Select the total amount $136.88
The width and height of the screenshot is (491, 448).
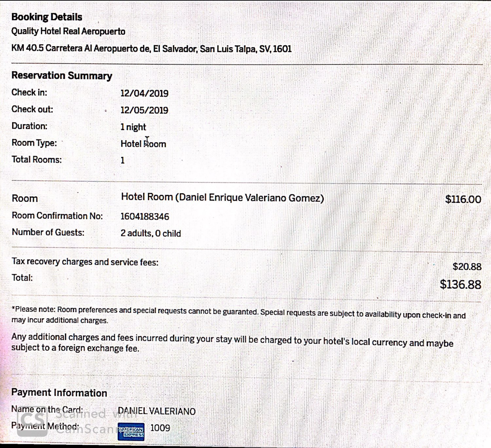tap(461, 284)
